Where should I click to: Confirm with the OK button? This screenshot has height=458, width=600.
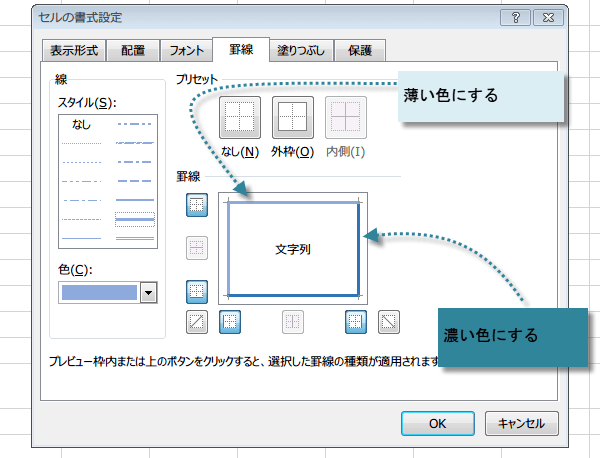pyautogui.click(x=438, y=424)
